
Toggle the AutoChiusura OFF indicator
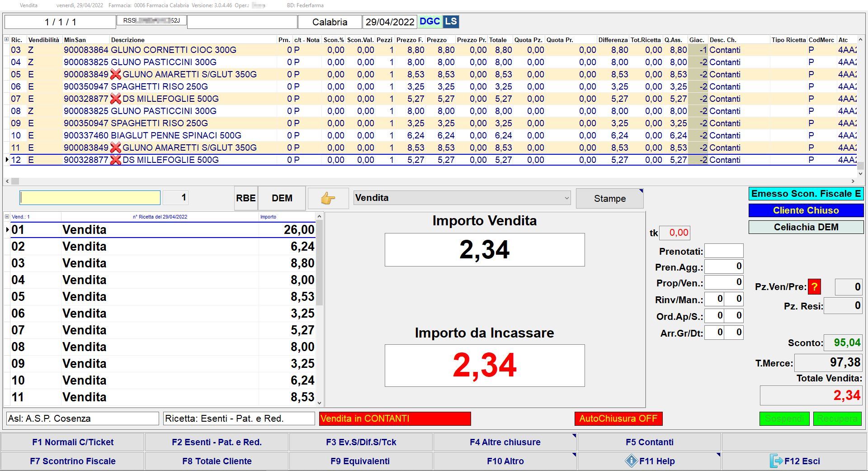pos(618,419)
